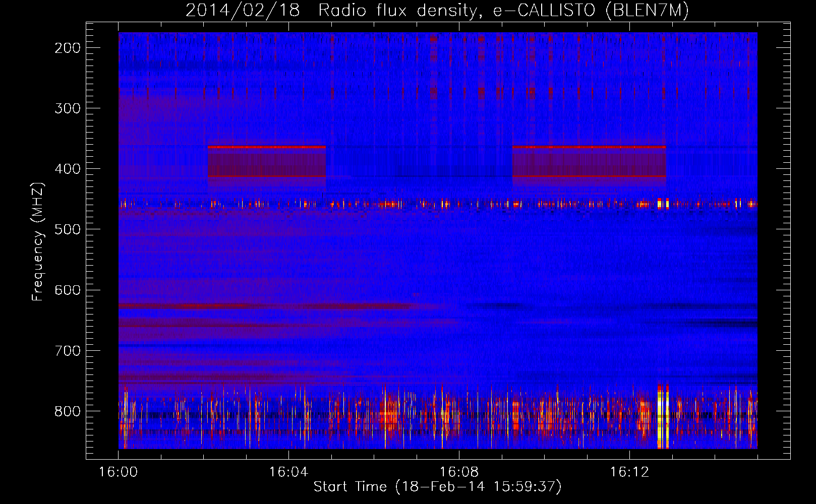Click the '16:08' time tick label
This screenshot has width=816, height=504.
459,472
